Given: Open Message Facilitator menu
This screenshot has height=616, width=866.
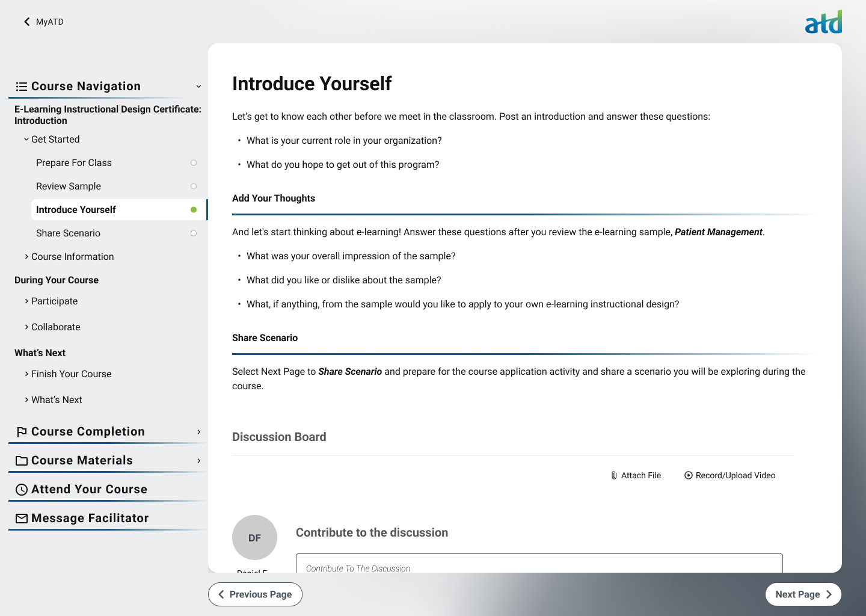Looking at the screenshot, I should 90,519.
